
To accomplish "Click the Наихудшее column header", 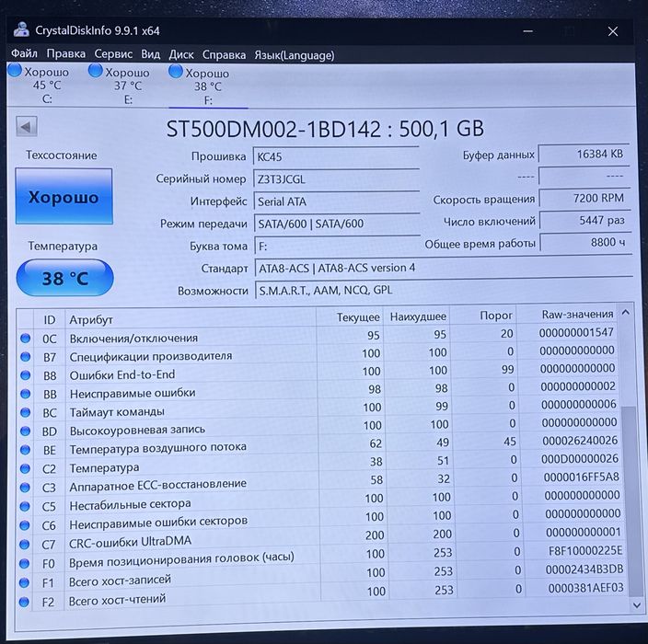I will (x=417, y=316).
